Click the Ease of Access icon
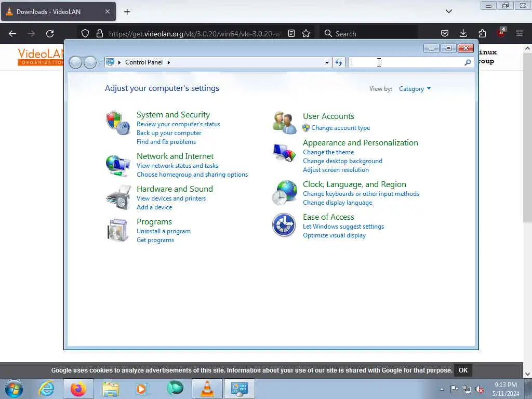Viewport: 532px width, 399px height. point(284,224)
